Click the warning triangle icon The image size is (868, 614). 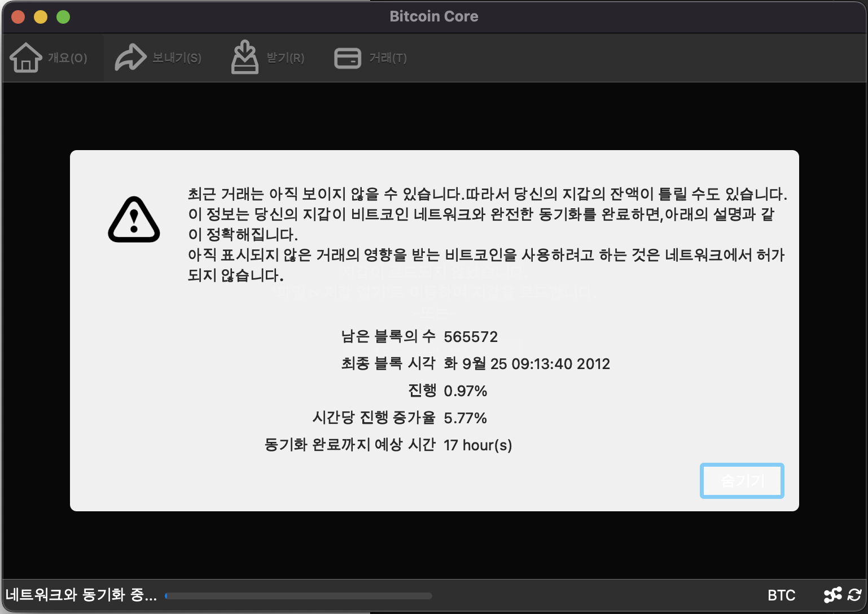[x=134, y=220]
